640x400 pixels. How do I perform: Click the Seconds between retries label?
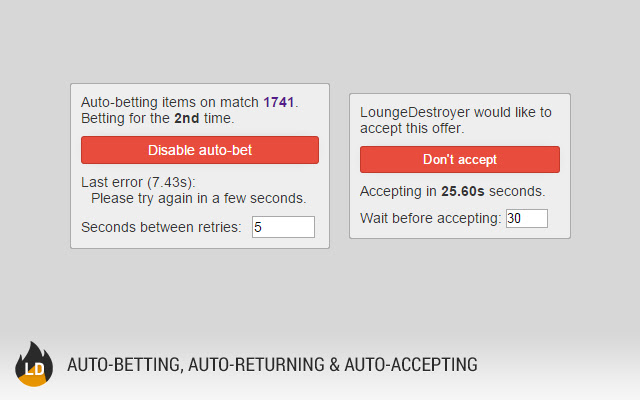click(161, 227)
